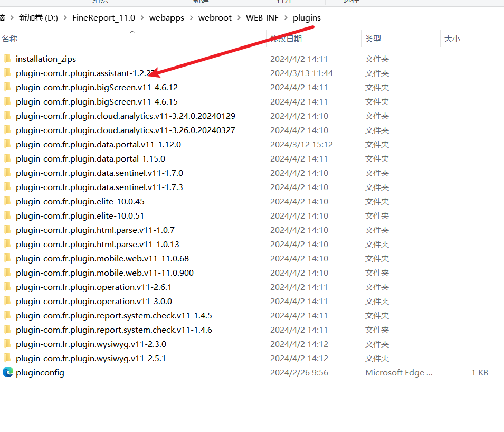The image size is (504, 432).
Task: Select folder icon of html.parse.v11-1.0.7
Action: click(7, 230)
